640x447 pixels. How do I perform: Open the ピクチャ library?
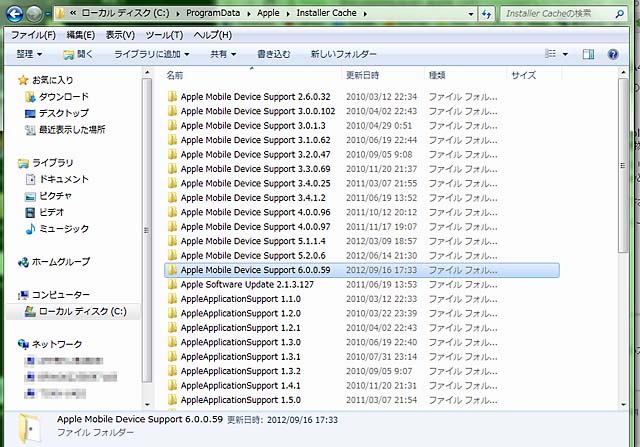tap(49, 196)
